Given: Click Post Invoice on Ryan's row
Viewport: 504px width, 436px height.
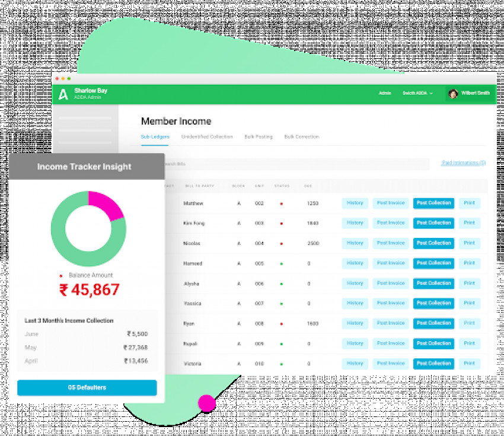Looking at the screenshot, I should (x=390, y=323).
